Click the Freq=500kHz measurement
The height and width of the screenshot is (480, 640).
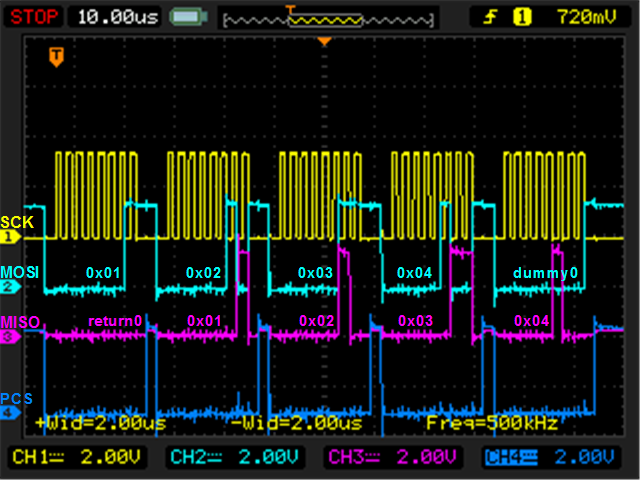click(x=492, y=423)
